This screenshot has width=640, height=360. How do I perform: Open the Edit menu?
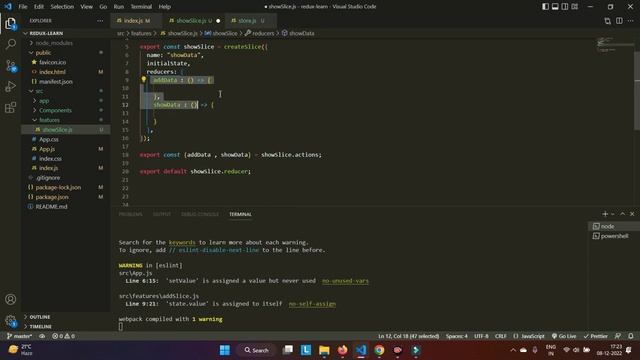(x=39, y=7)
